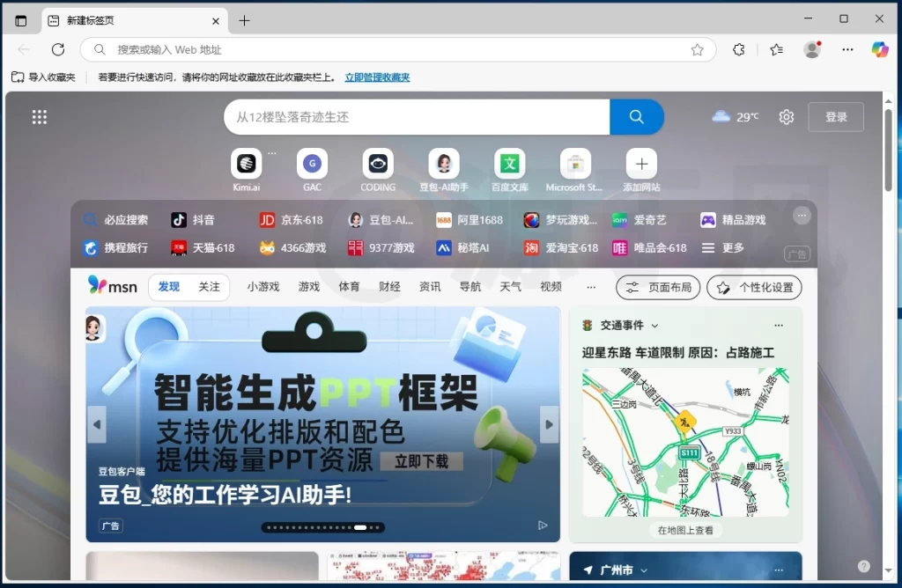This screenshot has height=588, width=902.
Task: Open the traffic map thumbnail
Action: pyautogui.click(x=685, y=442)
